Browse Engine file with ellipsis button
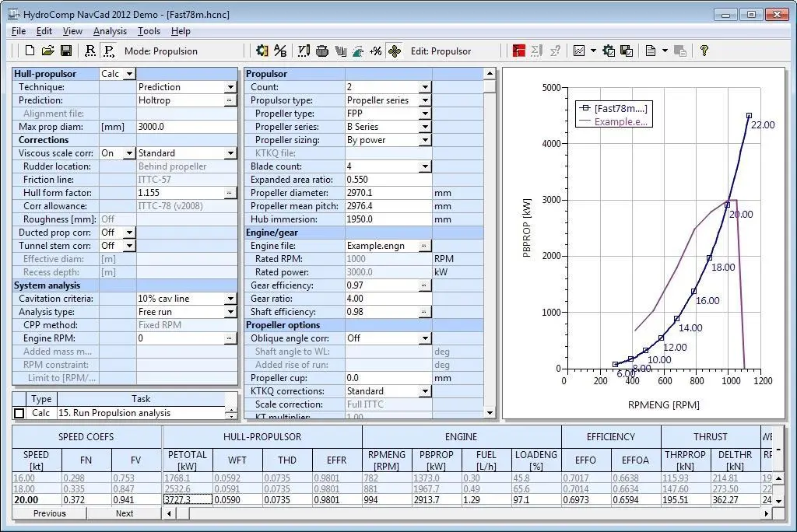Viewport: 797px width, 532px height. tap(424, 246)
